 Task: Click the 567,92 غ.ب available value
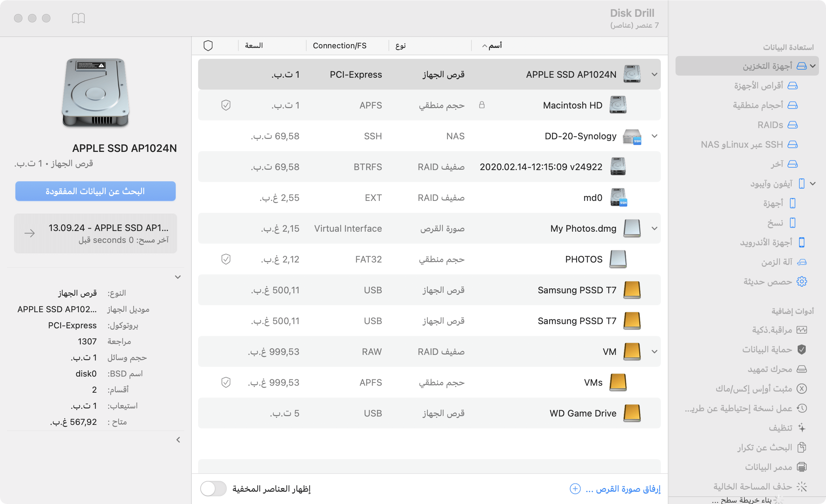pos(73,422)
